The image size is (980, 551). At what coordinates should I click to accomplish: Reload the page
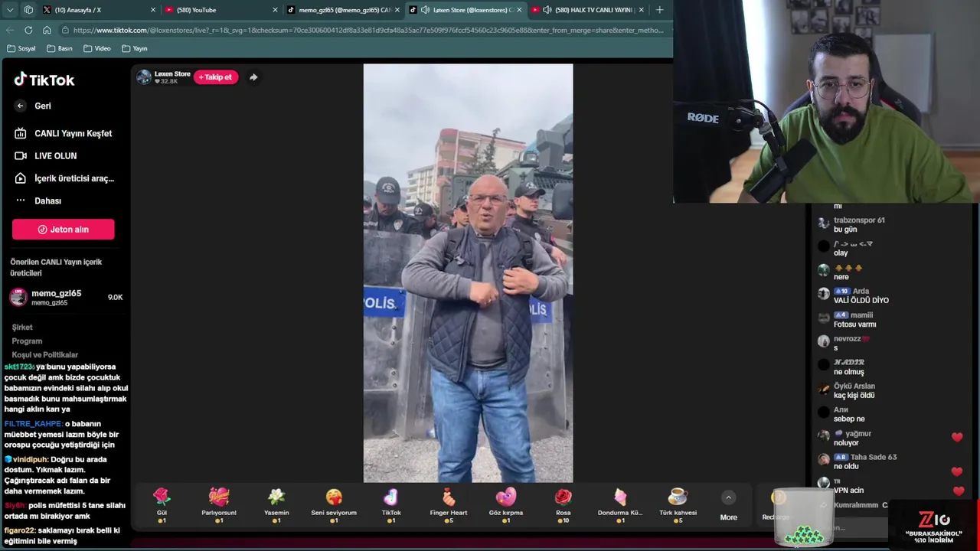click(x=28, y=30)
